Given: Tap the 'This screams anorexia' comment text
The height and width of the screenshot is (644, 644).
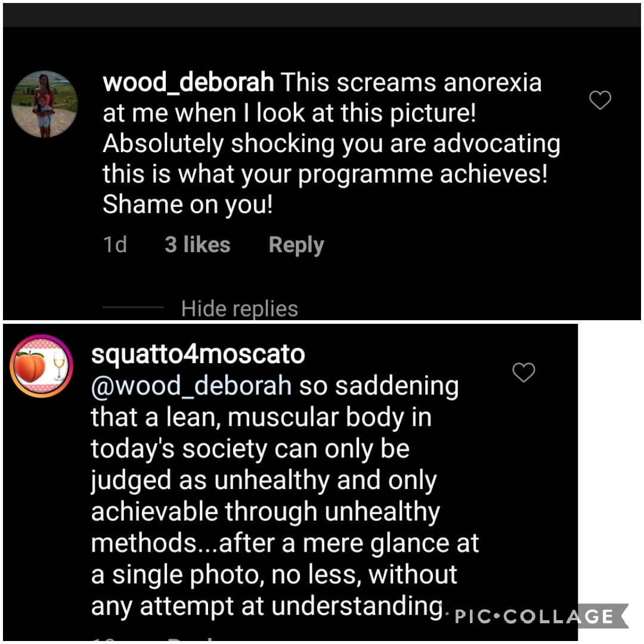Looking at the screenshot, I should (x=411, y=82).
